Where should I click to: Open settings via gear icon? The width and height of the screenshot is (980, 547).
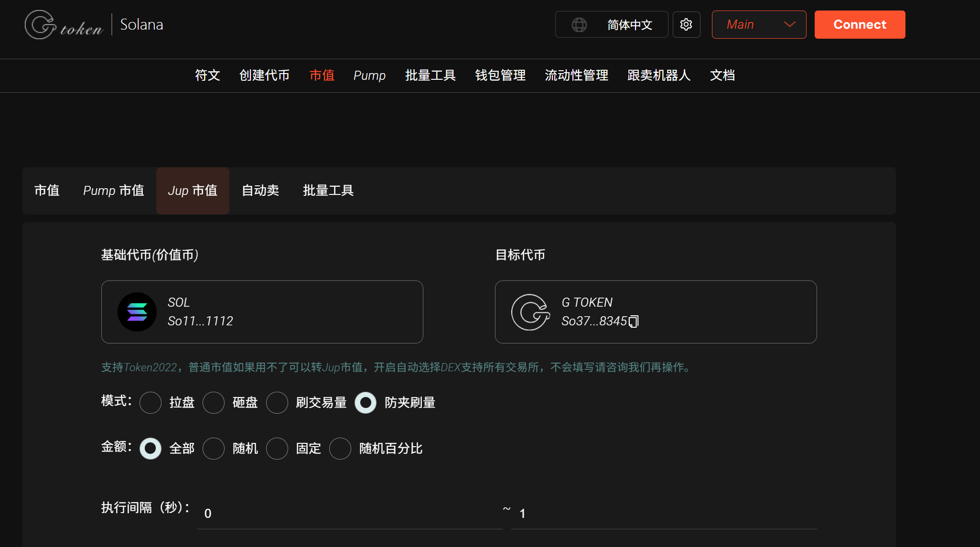(686, 24)
